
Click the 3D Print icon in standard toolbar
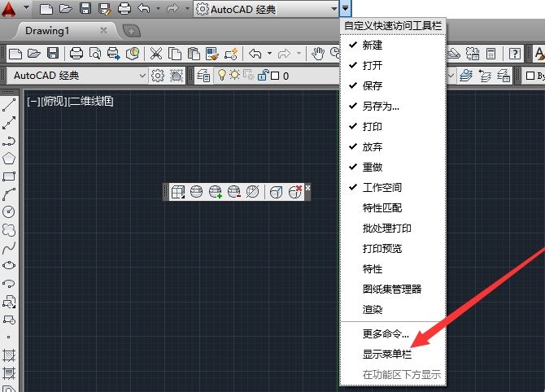click(x=133, y=54)
